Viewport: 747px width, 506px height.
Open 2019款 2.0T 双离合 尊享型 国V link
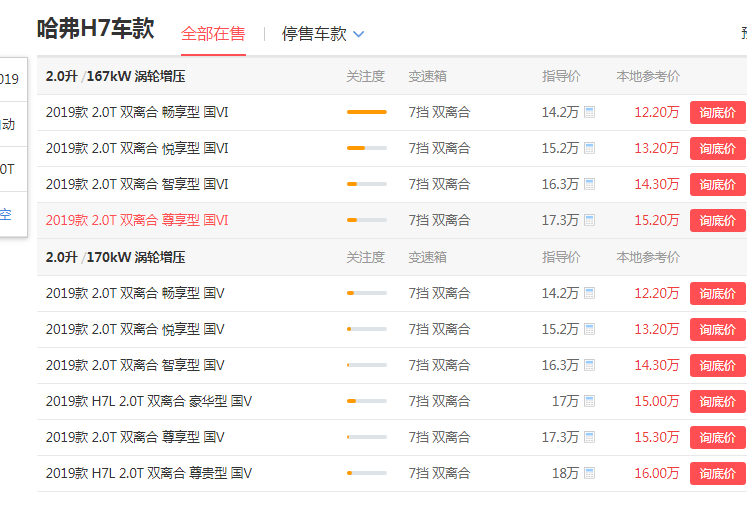[135, 437]
